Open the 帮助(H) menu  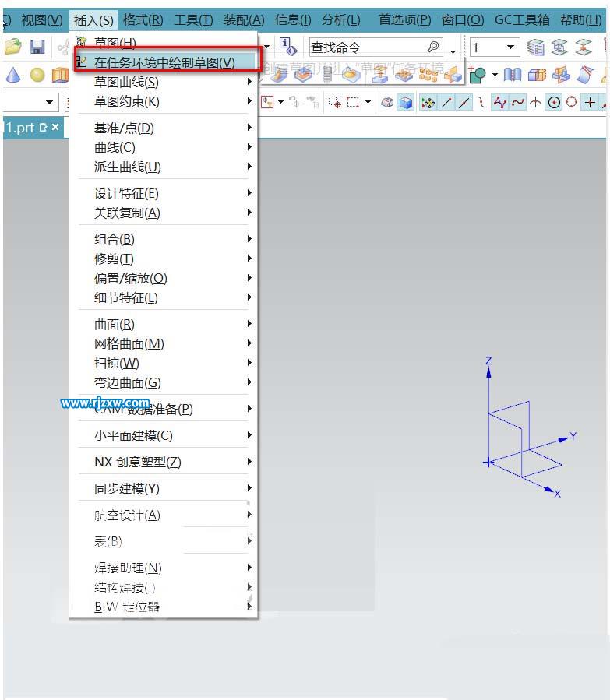(x=580, y=20)
